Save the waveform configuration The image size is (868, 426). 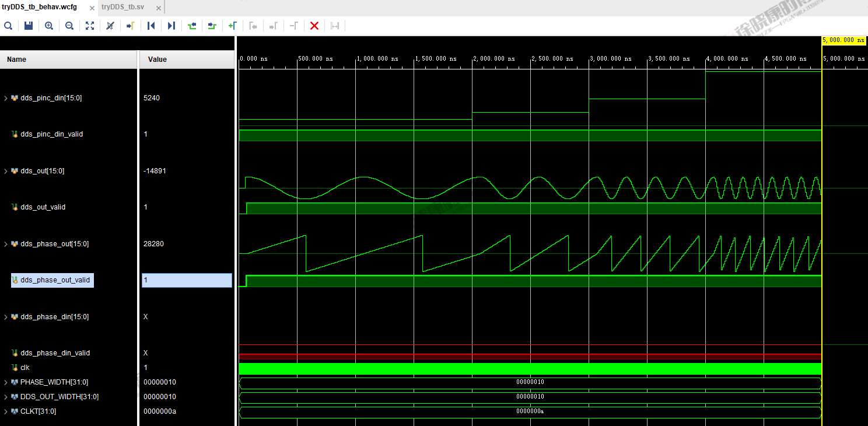(x=29, y=26)
